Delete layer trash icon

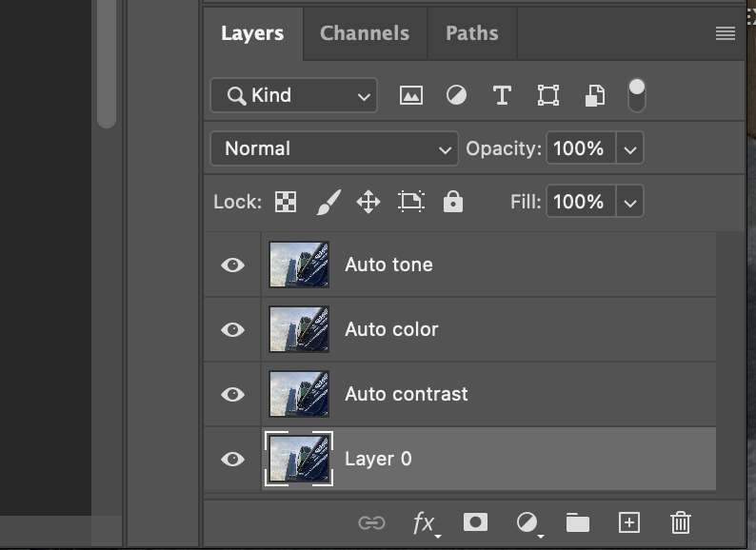click(680, 522)
